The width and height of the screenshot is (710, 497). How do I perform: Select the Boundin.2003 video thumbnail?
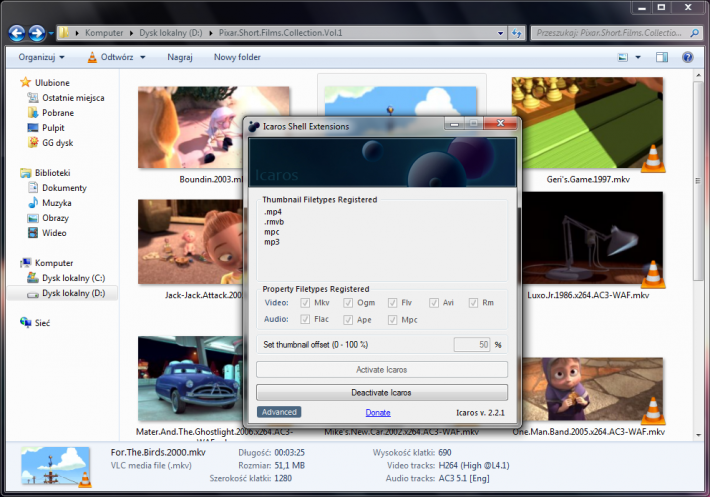pos(191,127)
